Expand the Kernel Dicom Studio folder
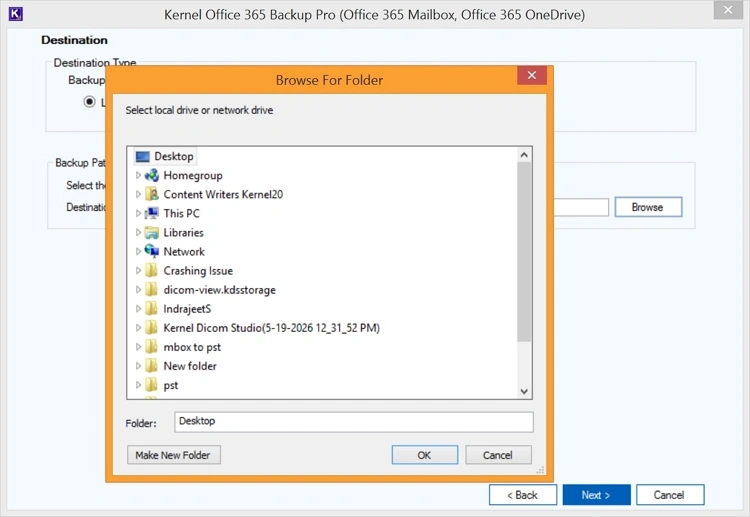 [x=138, y=328]
